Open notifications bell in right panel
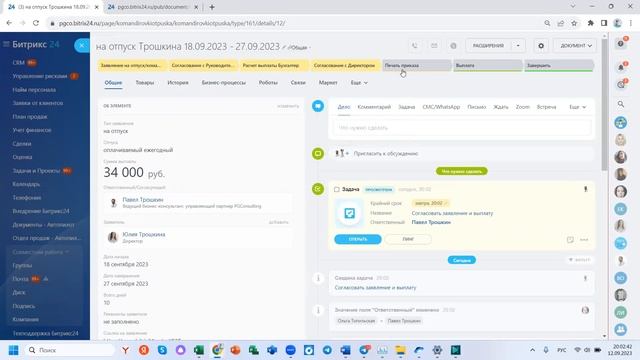Screen dimensions: 640x360 point(621,67)
